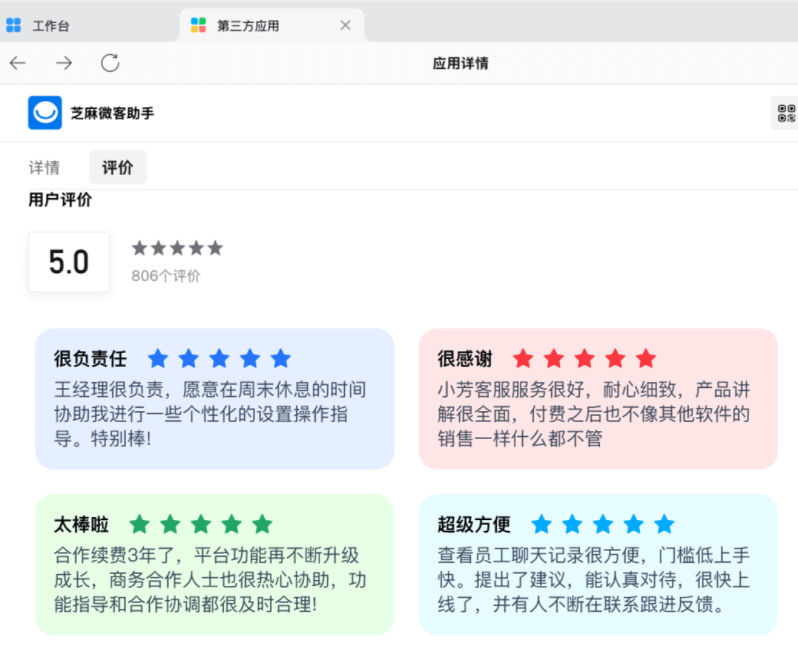The height and width of the screenshot is (672, 798).
Task: Open the 很感谢 review card
Action: pyautogui.click(x=598, y=414)
